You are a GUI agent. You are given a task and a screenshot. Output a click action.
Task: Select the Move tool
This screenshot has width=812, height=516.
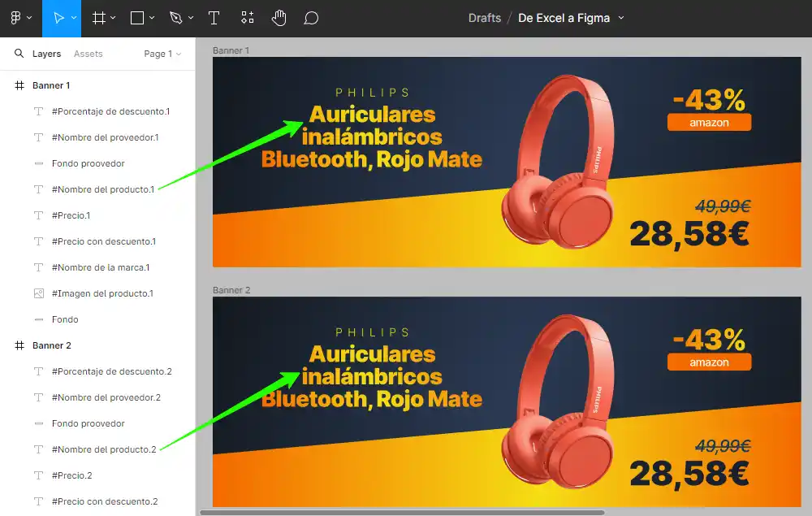(x=58, y=18)
